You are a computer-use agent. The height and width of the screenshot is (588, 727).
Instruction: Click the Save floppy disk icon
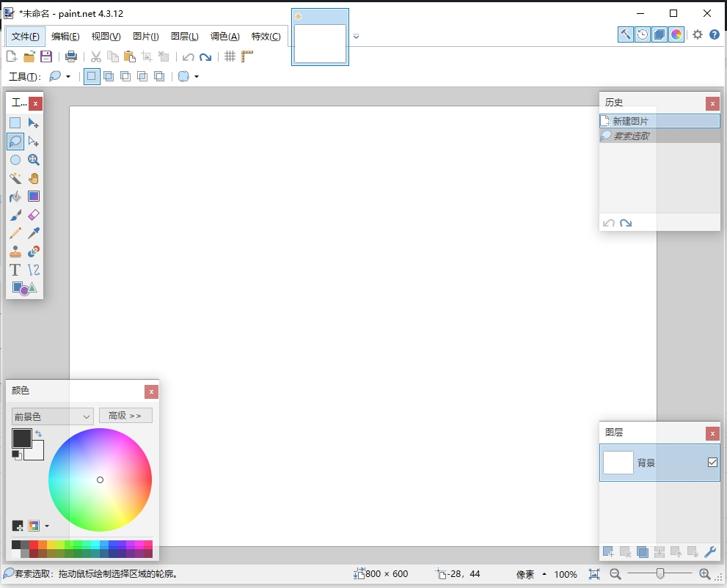tap(46, 56)
